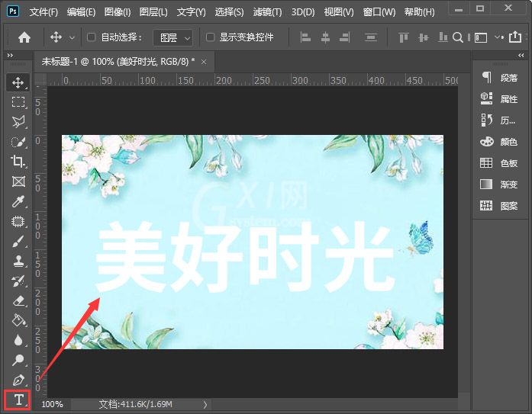The height and width of the screenshot is (414, 532).
Task: Open the 图层 auto-select dropdown
Action: (173, 37)
